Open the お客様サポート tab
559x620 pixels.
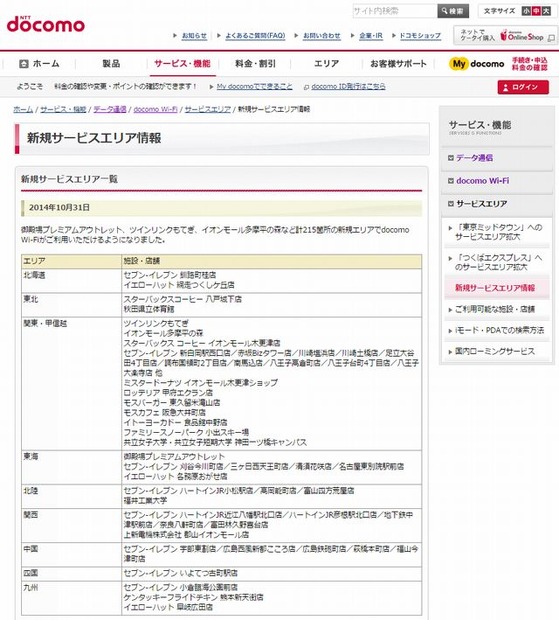398,64
